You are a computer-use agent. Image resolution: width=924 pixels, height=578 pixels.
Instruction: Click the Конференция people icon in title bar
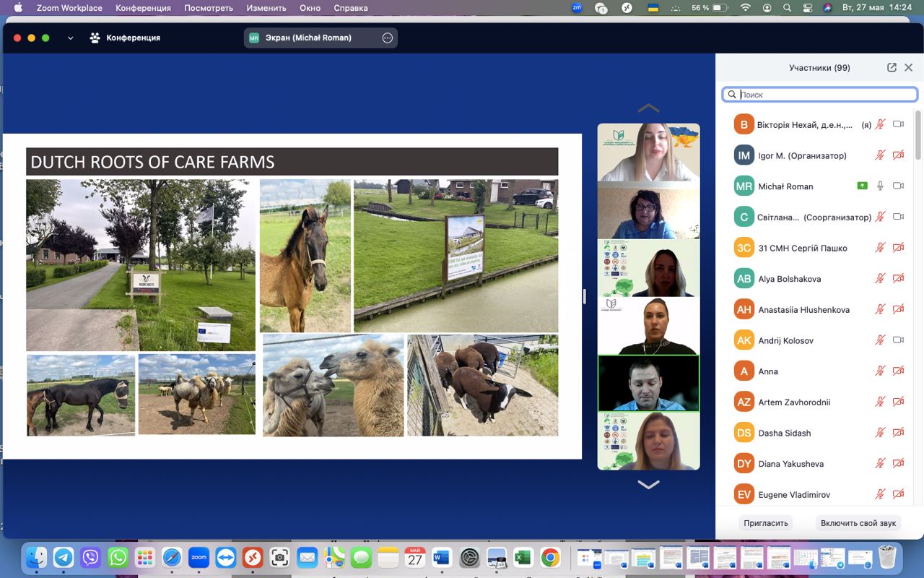pos(95,38)
